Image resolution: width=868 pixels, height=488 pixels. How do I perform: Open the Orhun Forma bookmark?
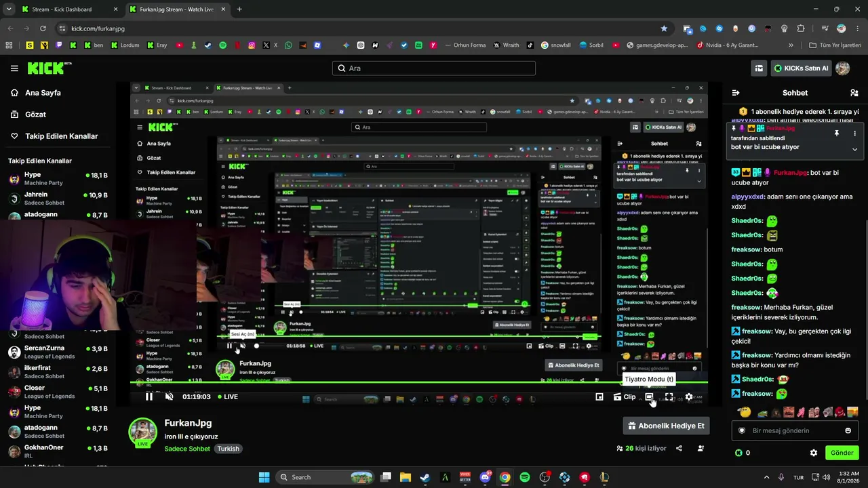(x=465, y=45)
